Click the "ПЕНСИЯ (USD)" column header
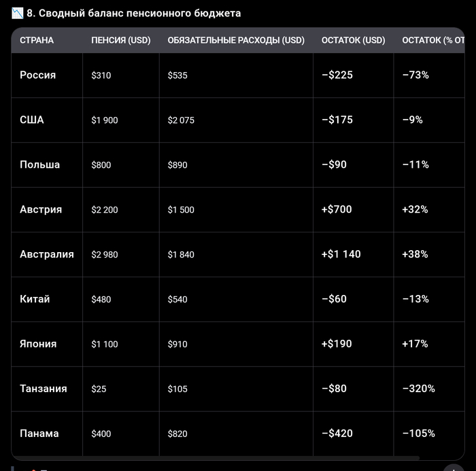The height and width of the screenshot is (471, 476). pyautogui.click(x=121, y=40)
